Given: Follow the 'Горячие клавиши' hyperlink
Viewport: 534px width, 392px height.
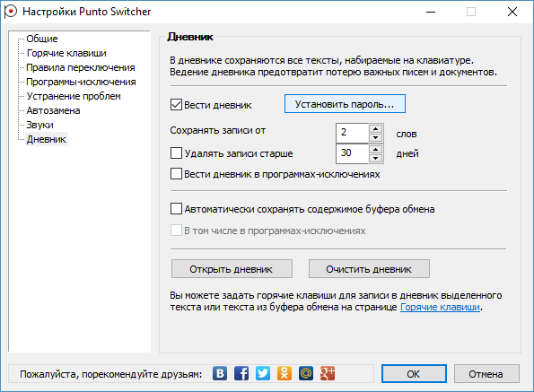Looking at the screenshot, I should click(440, 307).
